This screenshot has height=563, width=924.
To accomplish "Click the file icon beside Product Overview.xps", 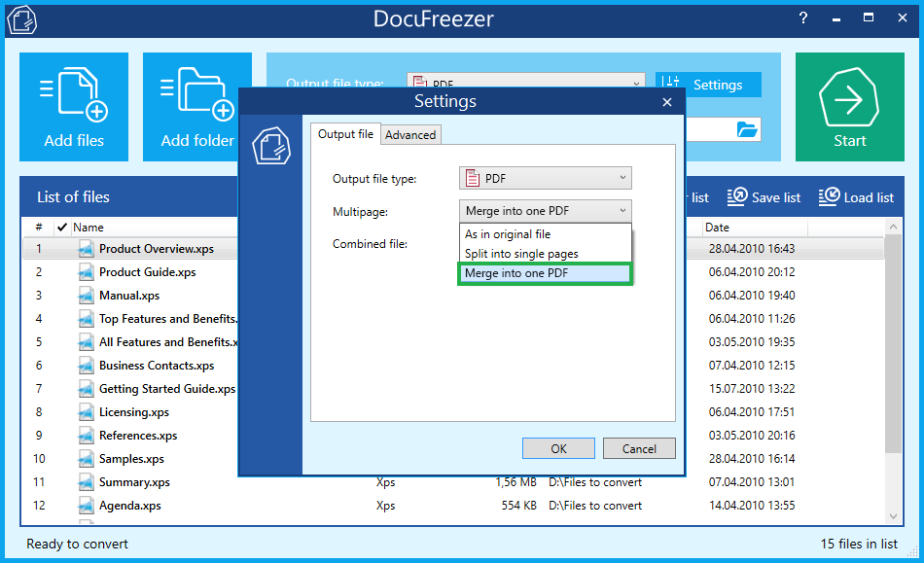I will [x=86, y=249].
